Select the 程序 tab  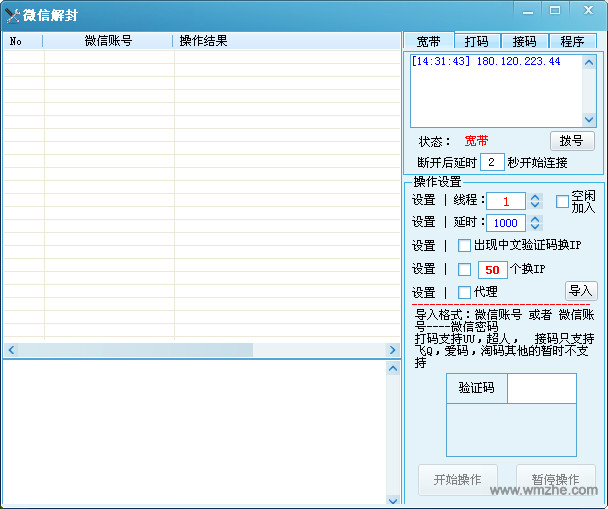[x=572, y=41]
